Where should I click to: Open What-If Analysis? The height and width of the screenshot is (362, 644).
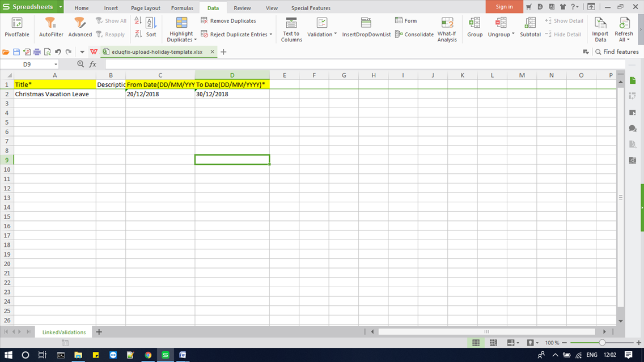coord(447,29)
